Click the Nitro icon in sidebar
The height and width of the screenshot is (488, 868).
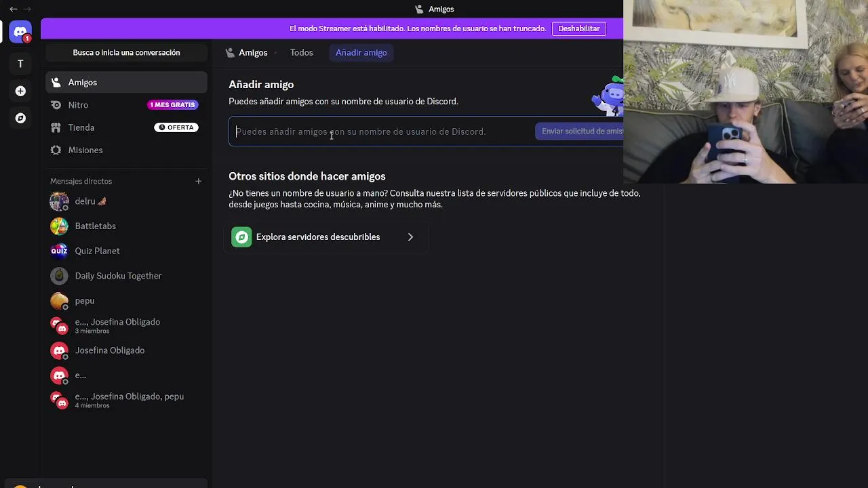56,105
